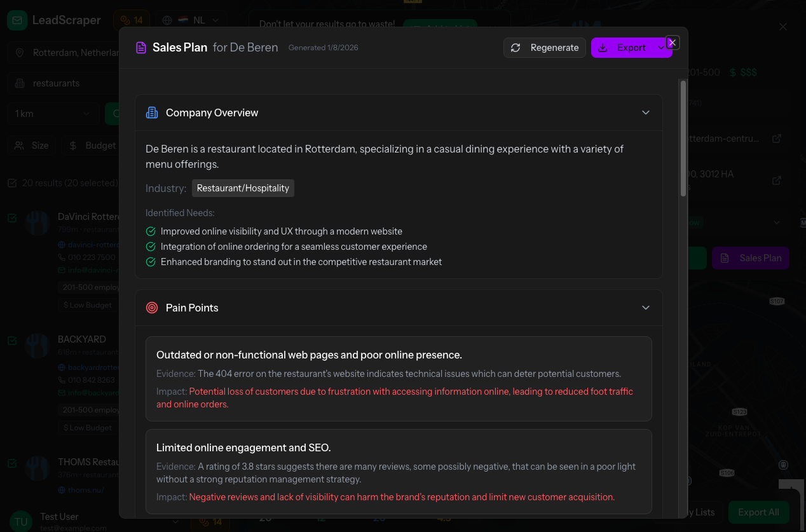Toggle the BACKYARD result checkbox
Viewport: 806px width, 532px height.
[x=12, y=341]
